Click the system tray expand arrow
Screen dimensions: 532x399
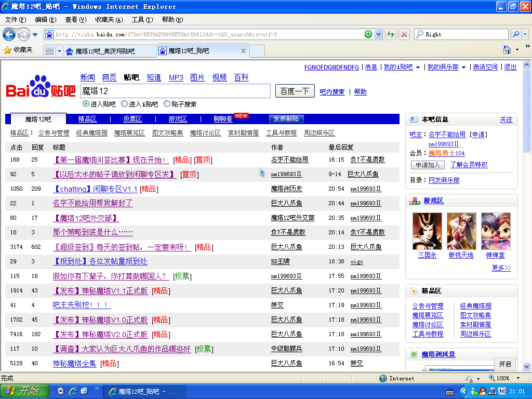(x=464, y=392)
